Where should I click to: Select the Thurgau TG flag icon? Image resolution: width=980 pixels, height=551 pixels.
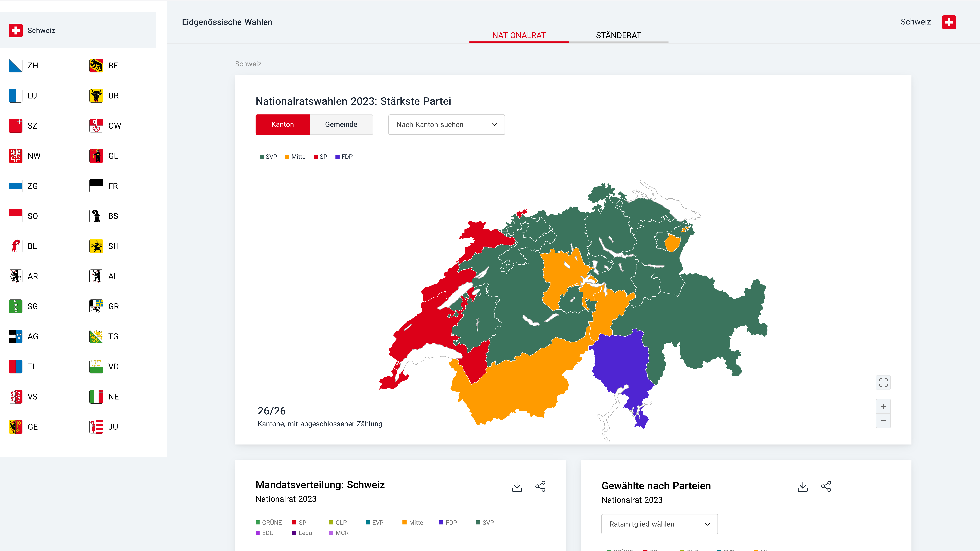(96, 337)
